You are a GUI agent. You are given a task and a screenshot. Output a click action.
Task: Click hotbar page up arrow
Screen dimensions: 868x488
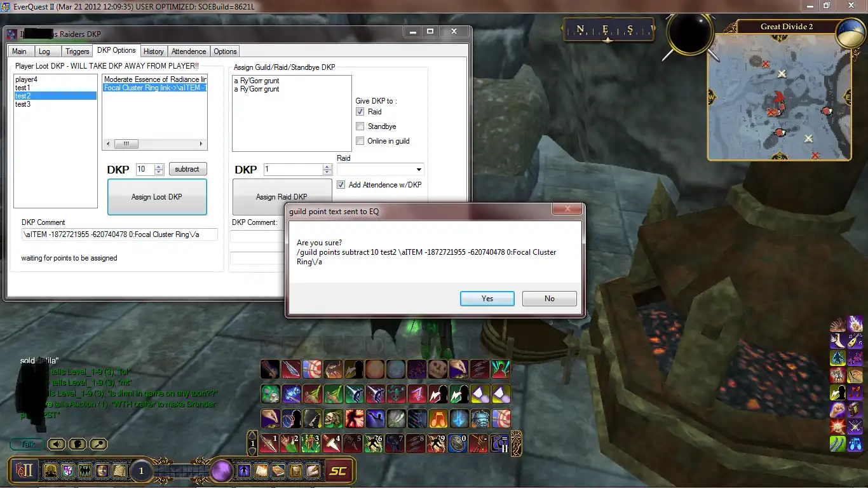click(x=252, y=435)
